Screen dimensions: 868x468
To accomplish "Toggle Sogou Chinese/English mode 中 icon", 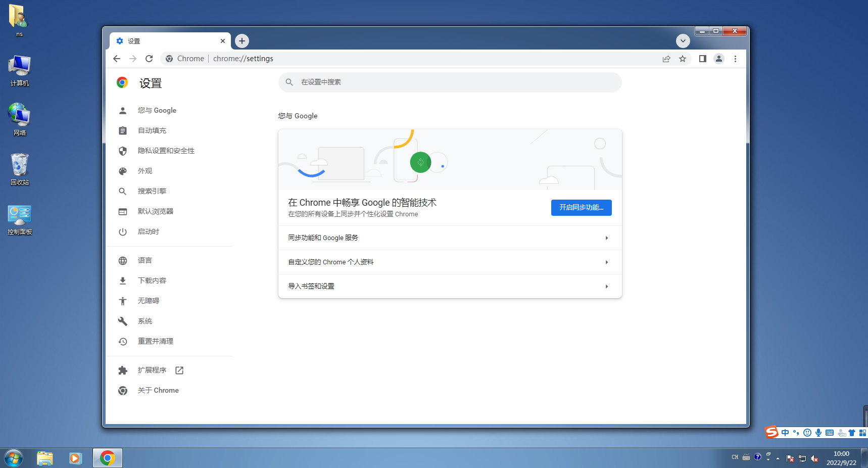I will (x=785, y=433).
